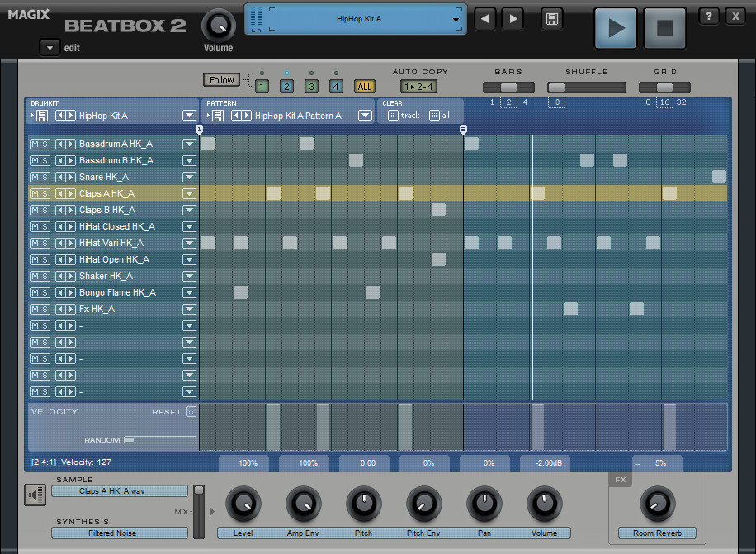Save the current drumkit via the disk icon
This screenshot has height=554, width=756.
(42, 116)
